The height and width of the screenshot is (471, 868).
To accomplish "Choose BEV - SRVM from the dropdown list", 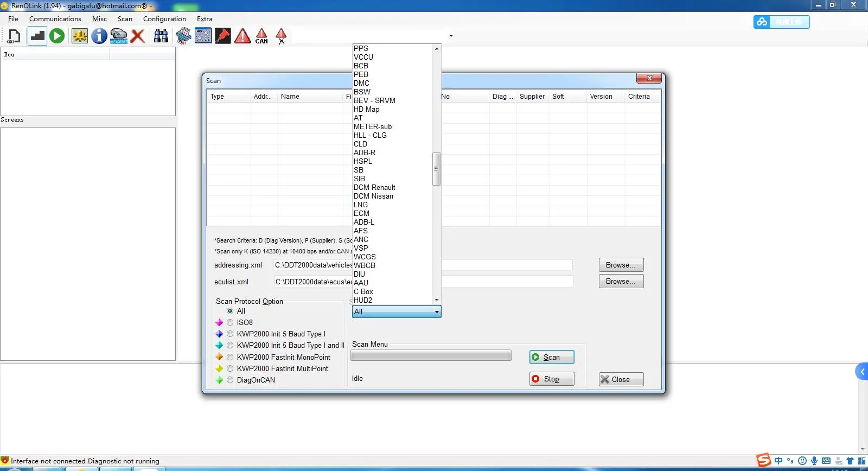I will pos(374,100).
